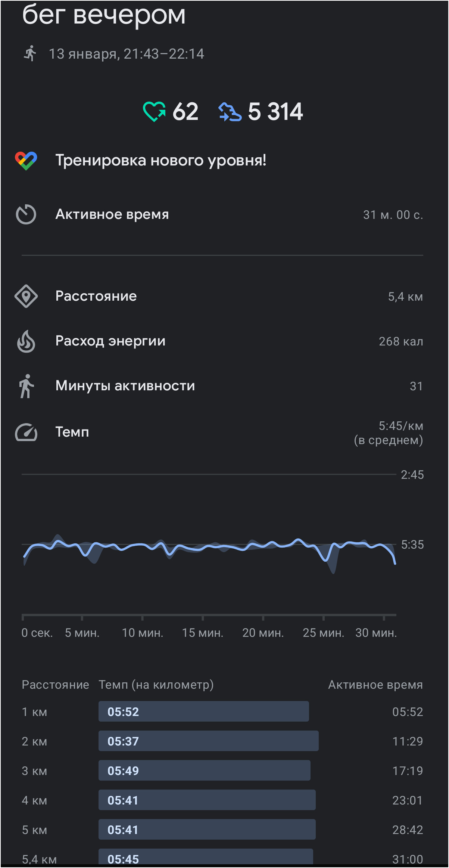
Task: Tap the location pin icon for Расстояние
Action: [26, 296]
